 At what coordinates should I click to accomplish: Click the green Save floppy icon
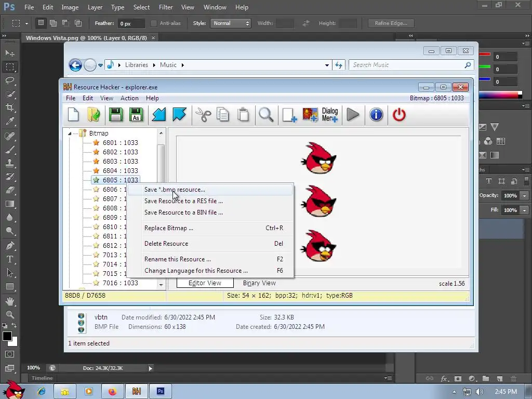click(116, 114)
